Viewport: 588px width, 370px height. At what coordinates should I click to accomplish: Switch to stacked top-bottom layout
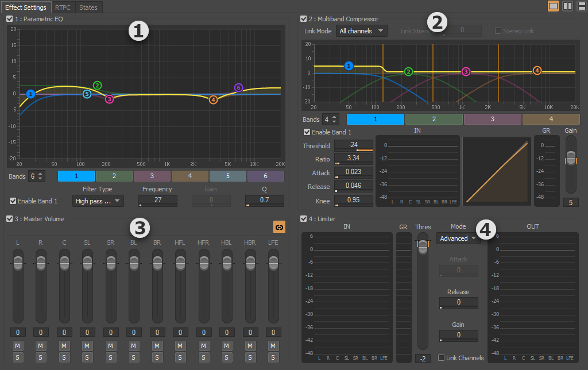click(x=581, y=6)
